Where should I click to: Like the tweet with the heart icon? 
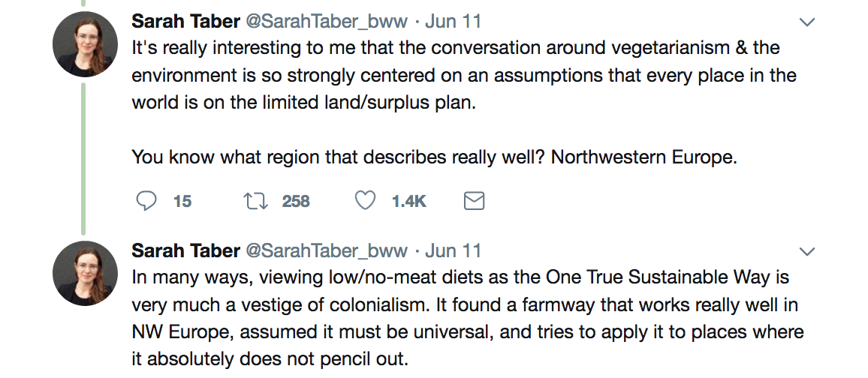coord(365,201)
